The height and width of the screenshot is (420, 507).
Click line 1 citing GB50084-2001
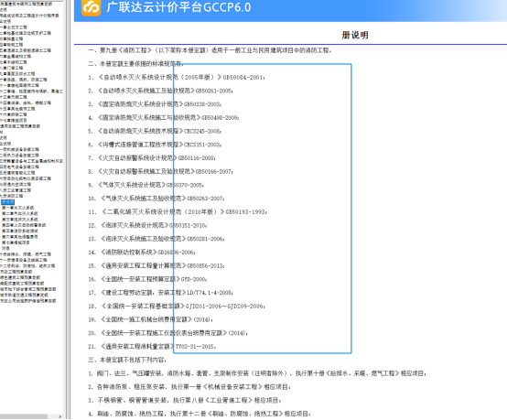tap(177, 77)
